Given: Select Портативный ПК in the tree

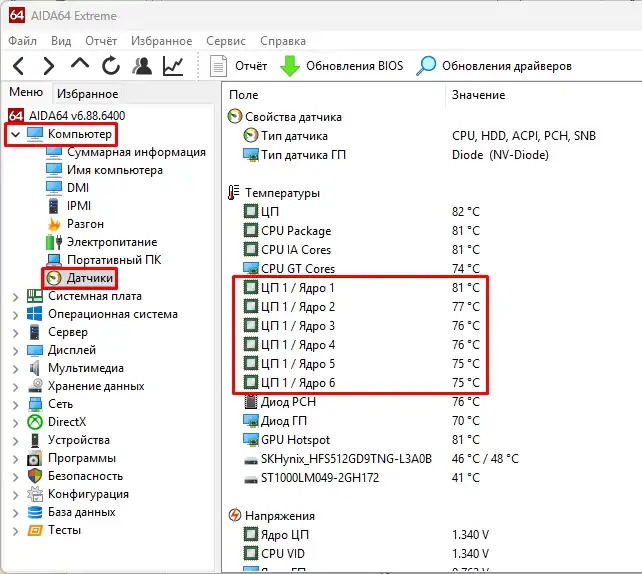Looking at the screenshot, I should coord(114,260).
